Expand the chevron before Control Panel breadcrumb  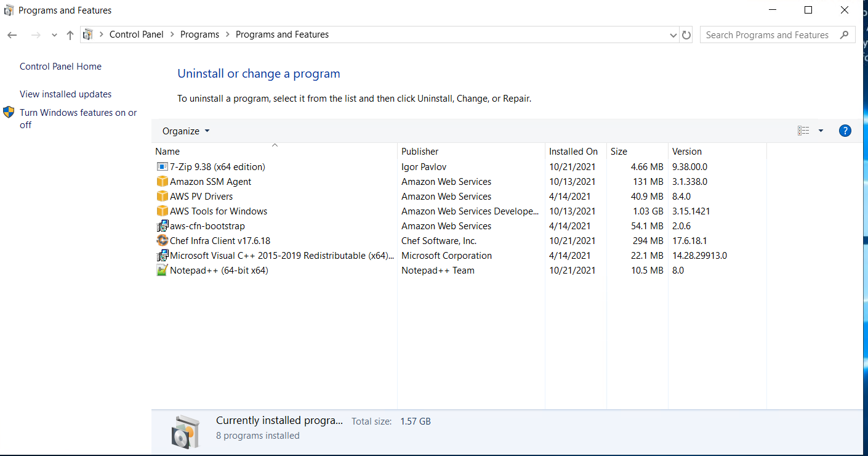pyautogui.click(x=101, y=35)
